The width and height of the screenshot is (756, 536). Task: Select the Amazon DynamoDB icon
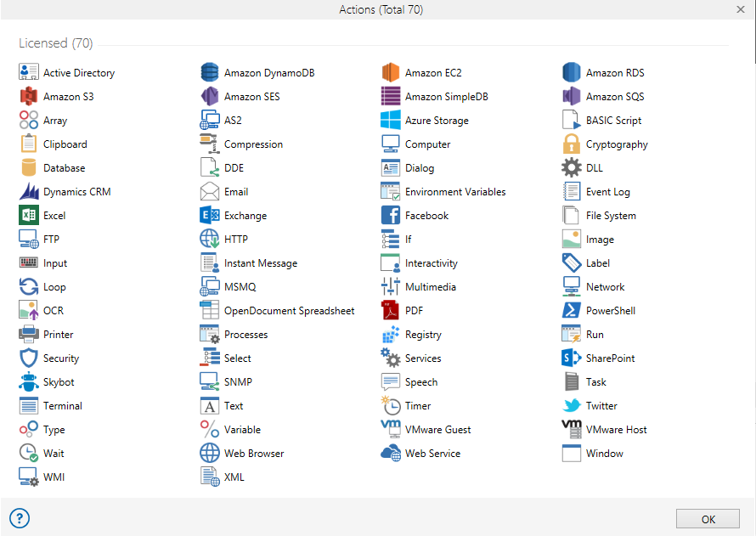coord(210,72)
